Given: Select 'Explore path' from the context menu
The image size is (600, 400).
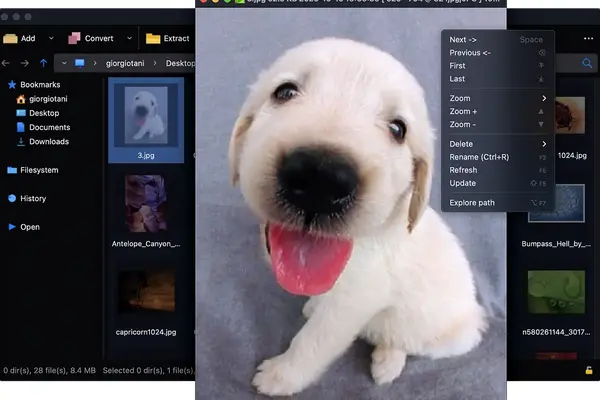Looking at the screenshot, I should pyautogui.click(x=472, y=203).
